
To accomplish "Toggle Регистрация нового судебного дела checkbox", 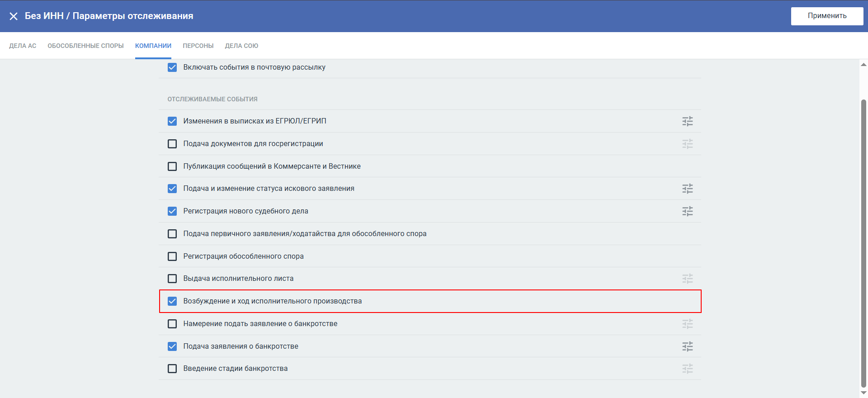I will click(172, 211).
